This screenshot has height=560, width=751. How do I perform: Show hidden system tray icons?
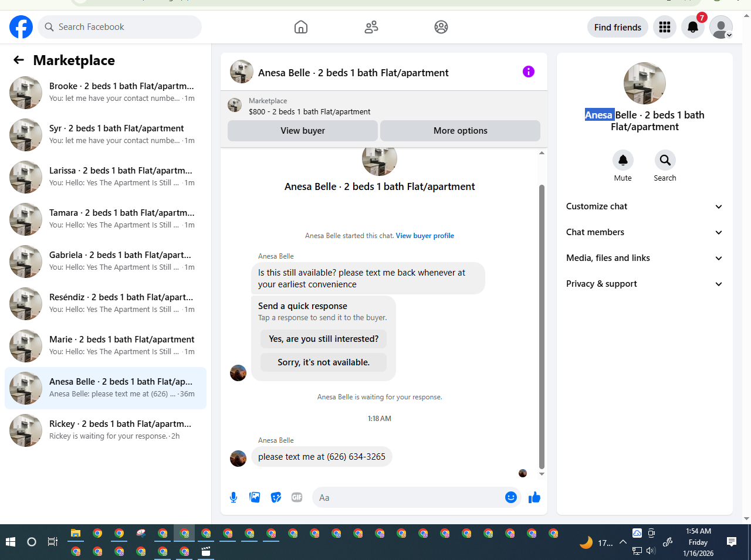pyautogui.click(x=623, y=542)
